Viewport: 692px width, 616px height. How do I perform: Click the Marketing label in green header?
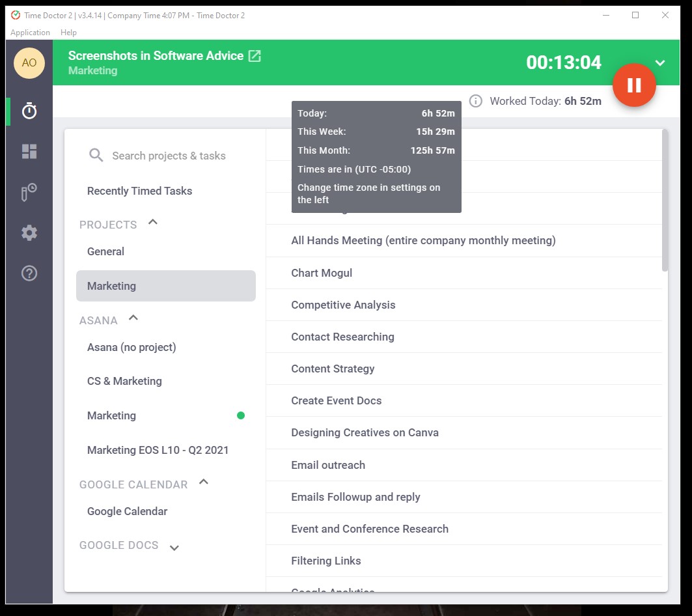coord(92,71)
